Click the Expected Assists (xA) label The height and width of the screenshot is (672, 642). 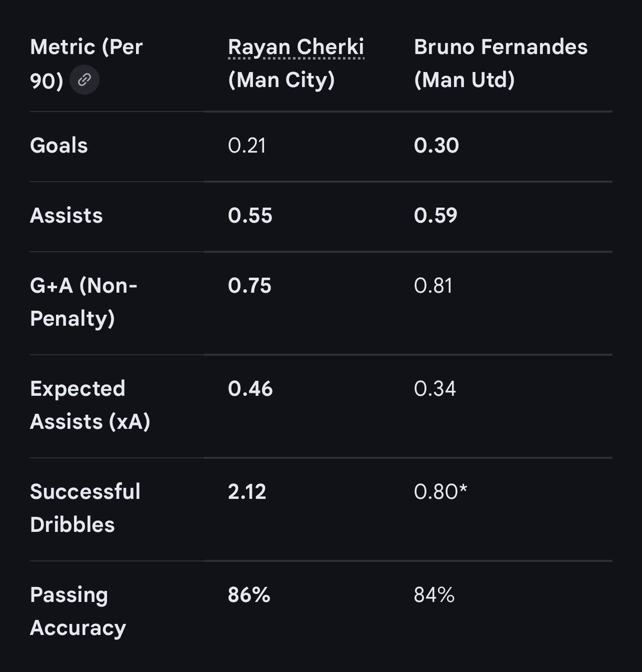tap(90, 405)
